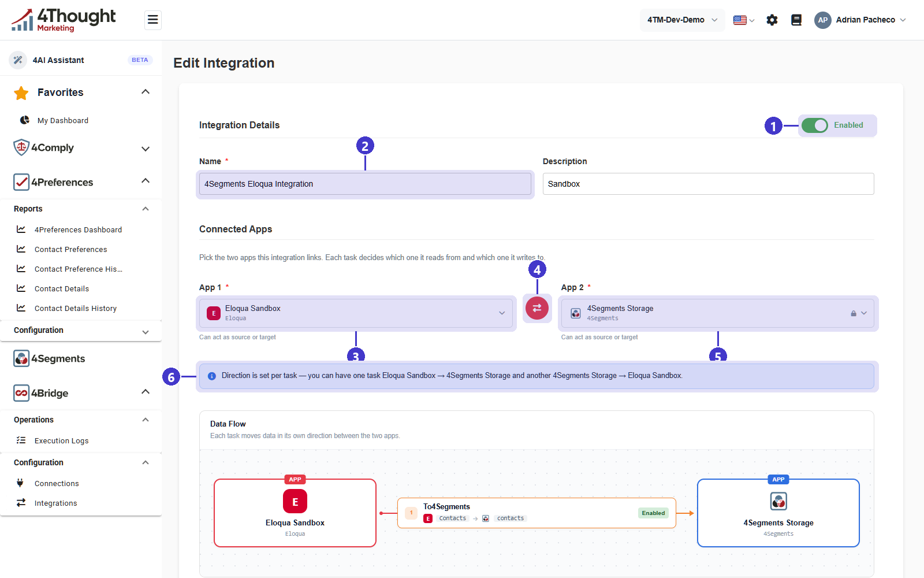Select the Eloqua Sandbox app node
Screen dimensions: 924x578
point(295,513)
